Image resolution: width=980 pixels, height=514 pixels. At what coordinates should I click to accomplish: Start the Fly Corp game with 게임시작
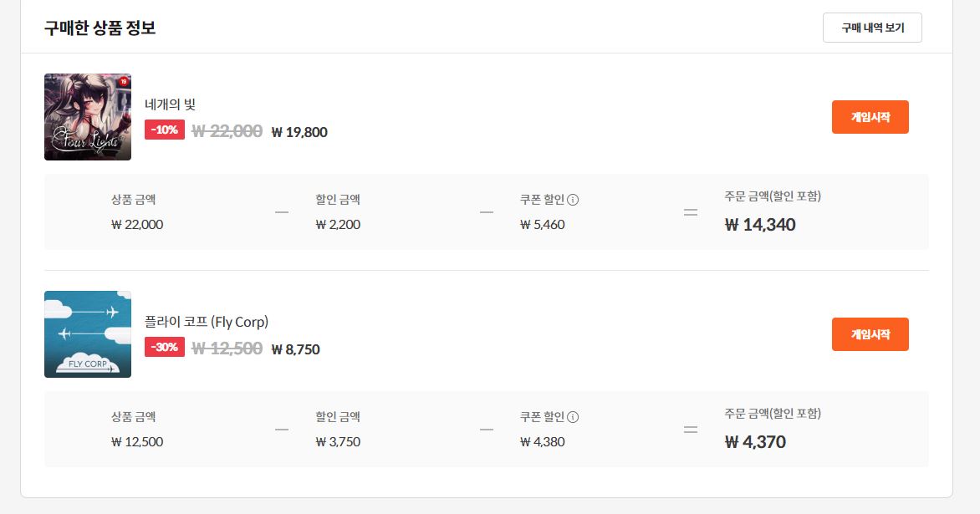point(870,334)
